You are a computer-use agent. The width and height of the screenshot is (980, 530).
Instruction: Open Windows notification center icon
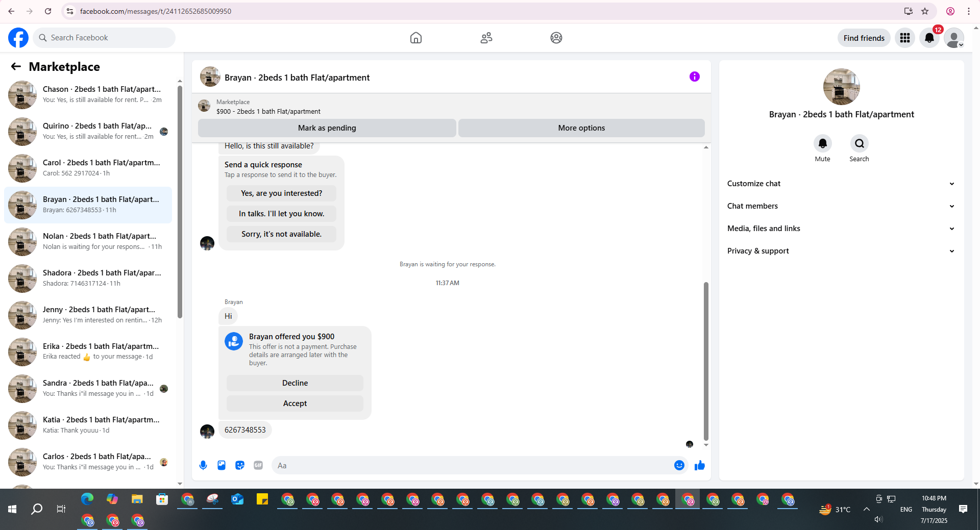(963, 509)
